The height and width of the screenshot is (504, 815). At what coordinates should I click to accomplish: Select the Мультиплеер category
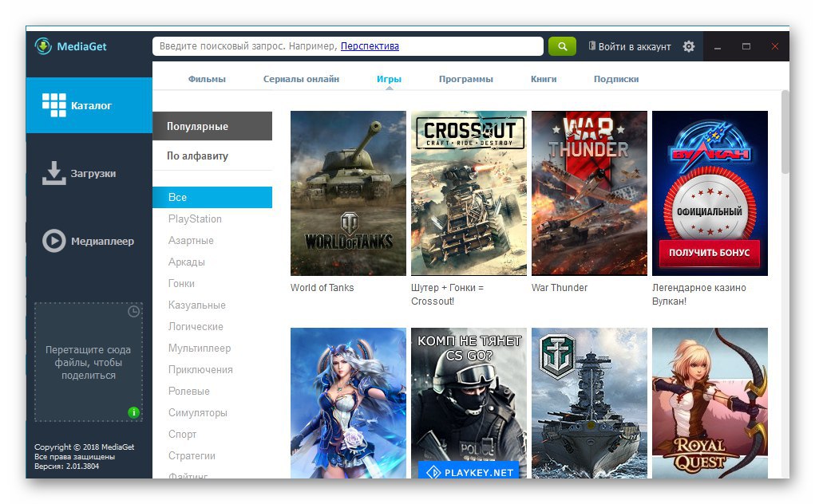(x=199, y=348)
